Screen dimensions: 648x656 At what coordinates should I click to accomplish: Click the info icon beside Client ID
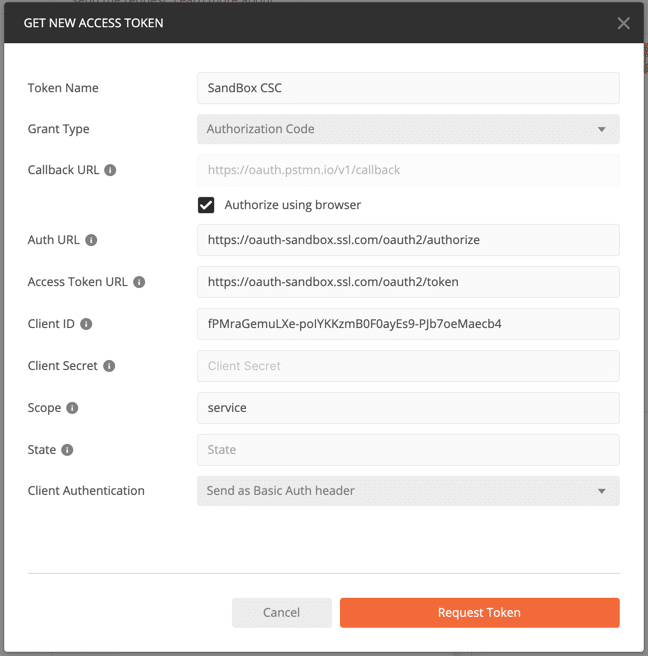(86, 324)
